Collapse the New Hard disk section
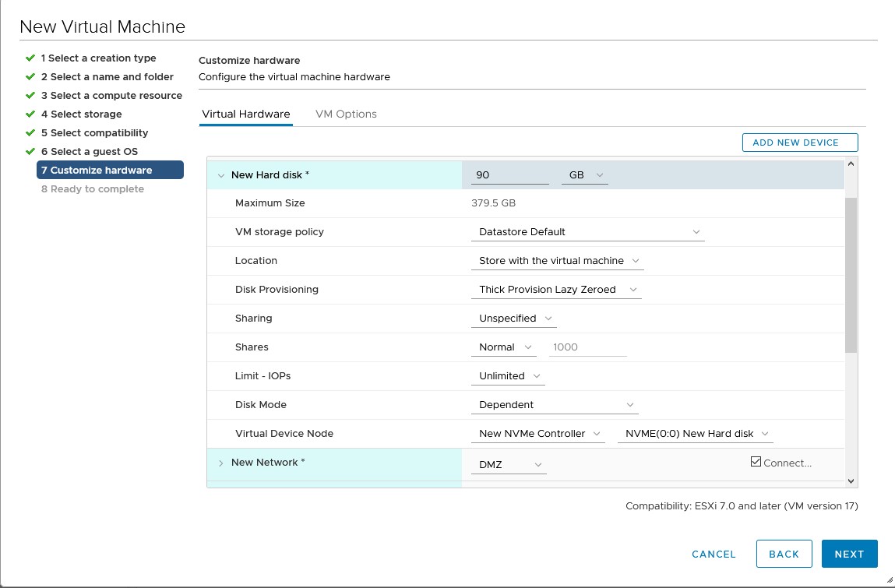Screen dimensions: 895x588 point(221,174)
